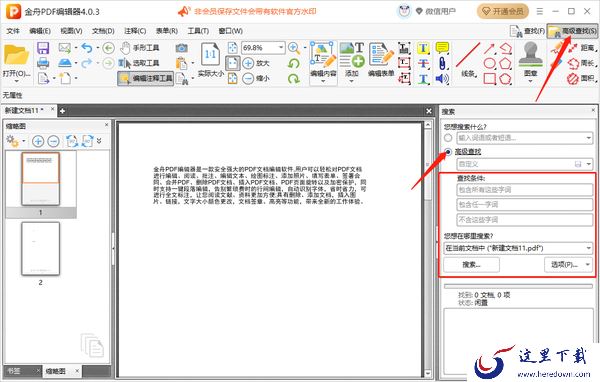Select the red Rectangle shape tool

point(490,79)
